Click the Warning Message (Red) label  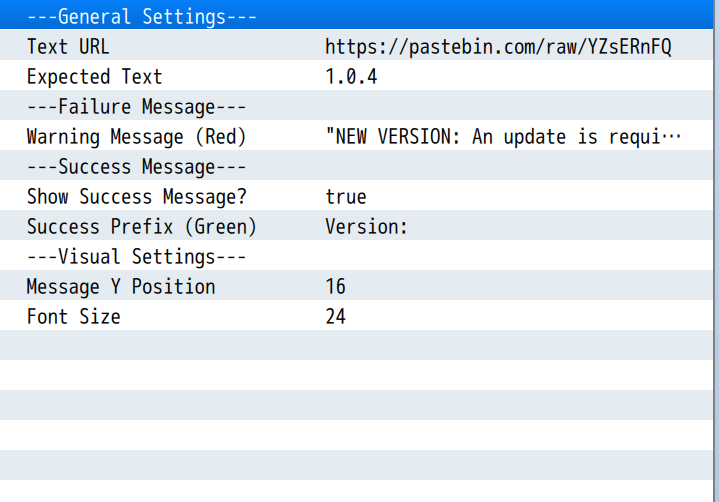click(x=136, y=137)
